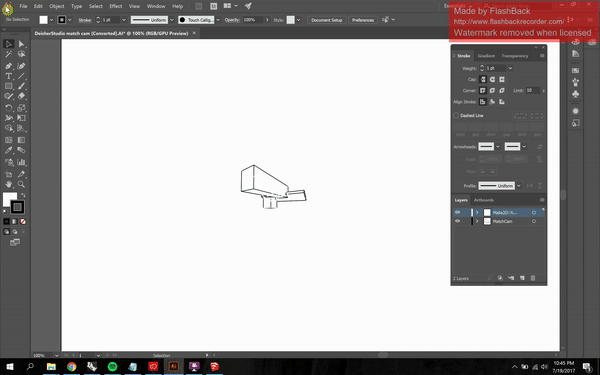Viewport: 600px width, 375px height.
Task: Click the Preferences button
Action: pyautogui.click(x=363, y=20)
